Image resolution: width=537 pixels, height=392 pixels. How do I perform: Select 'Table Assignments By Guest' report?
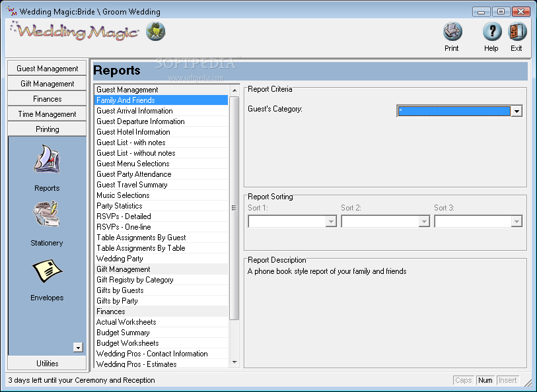(x=161, y=238)
